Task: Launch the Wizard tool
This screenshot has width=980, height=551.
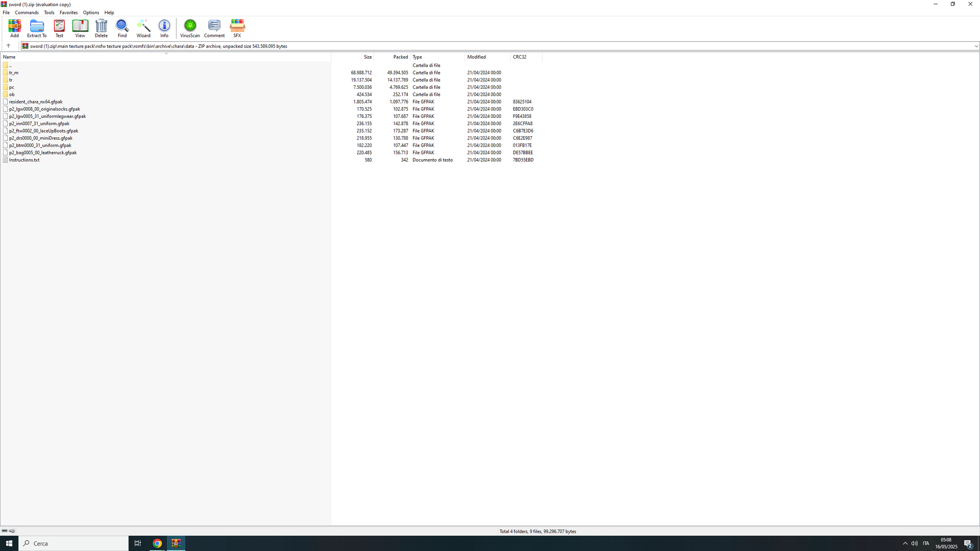Action: 143,29
